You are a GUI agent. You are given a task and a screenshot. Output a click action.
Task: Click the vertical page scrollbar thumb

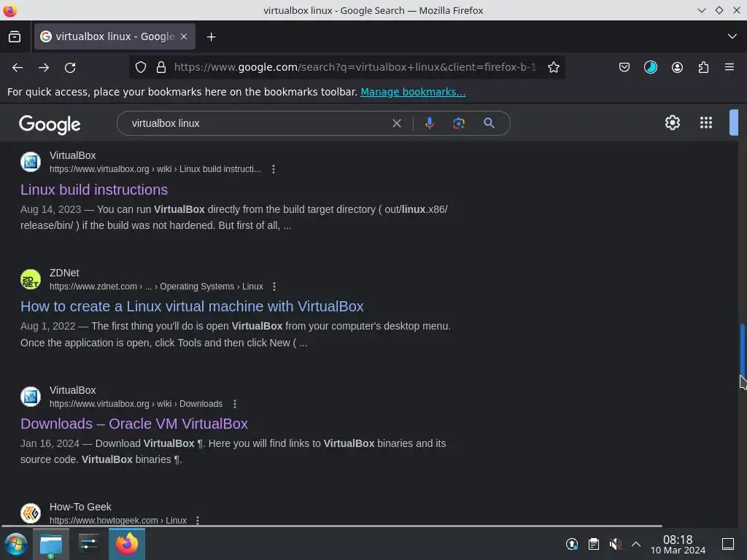pyautogui.click(x=742, y=350)
